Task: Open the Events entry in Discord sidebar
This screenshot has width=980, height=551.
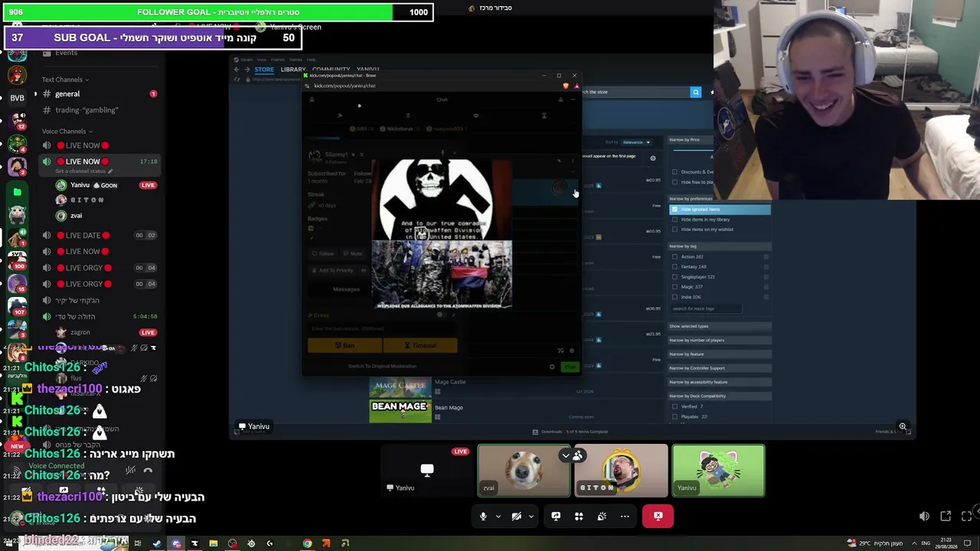Action: coord(66,53)
